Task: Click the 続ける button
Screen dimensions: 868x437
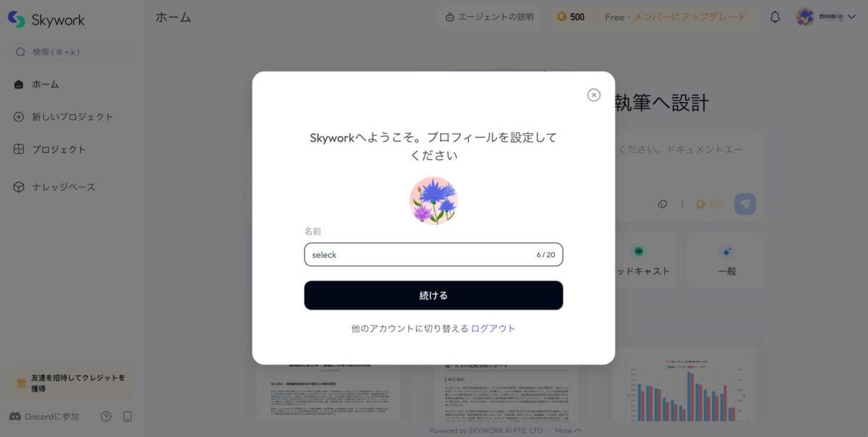Action: click(433, 295)
